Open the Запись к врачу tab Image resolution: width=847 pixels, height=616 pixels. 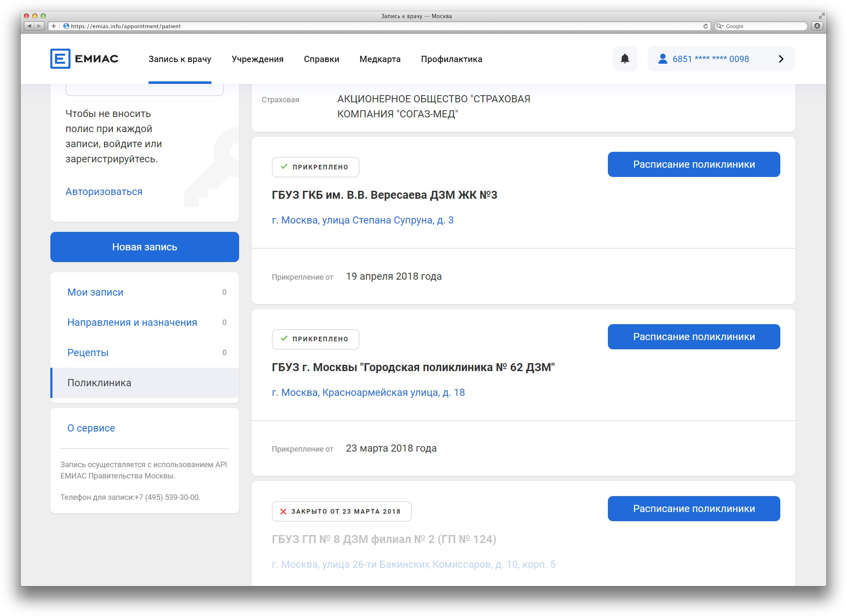tap(180, 59)
